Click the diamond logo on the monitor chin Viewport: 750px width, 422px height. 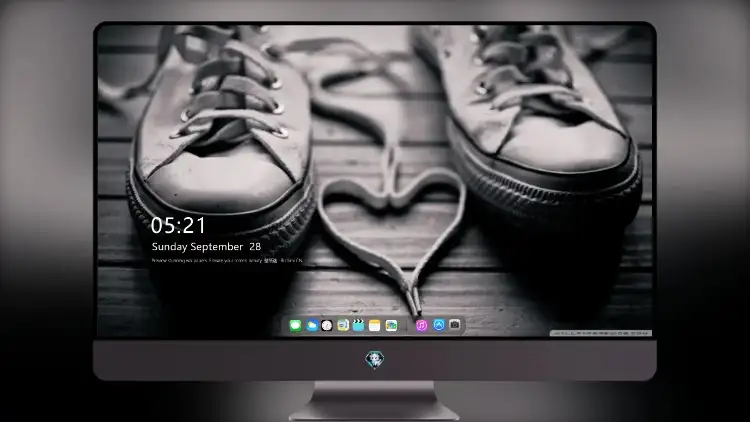pos(375,360)
